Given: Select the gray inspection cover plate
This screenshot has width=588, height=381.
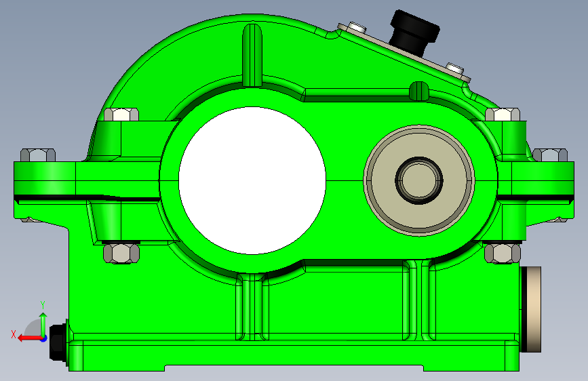Looking at the screenshot, I should (405, 53).
